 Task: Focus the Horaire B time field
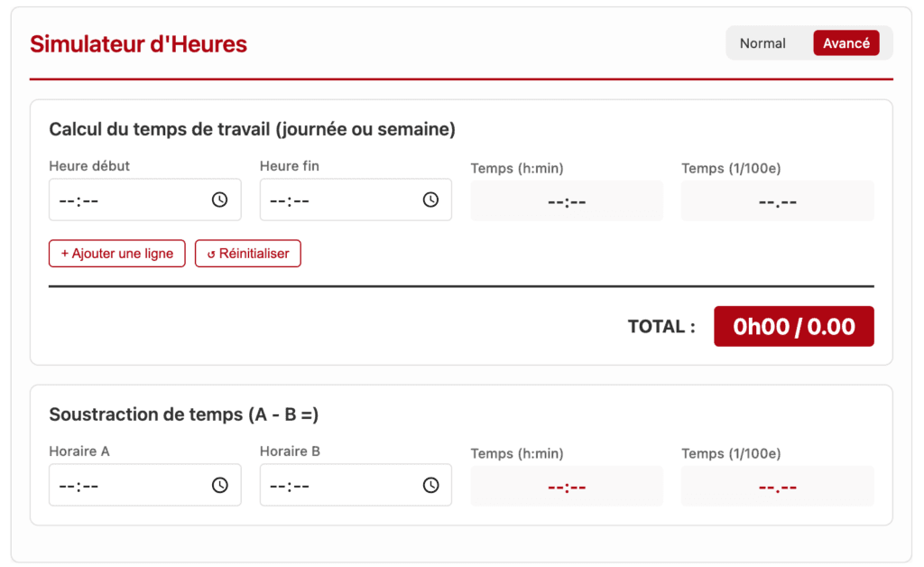[x=337, y=485]
